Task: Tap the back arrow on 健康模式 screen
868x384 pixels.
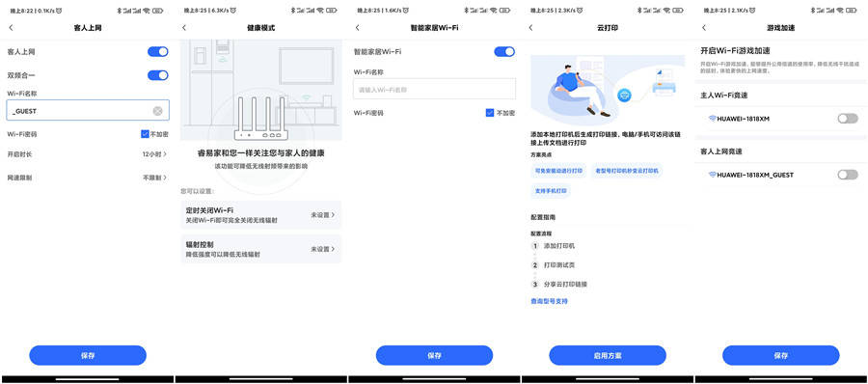Action: 184,28
